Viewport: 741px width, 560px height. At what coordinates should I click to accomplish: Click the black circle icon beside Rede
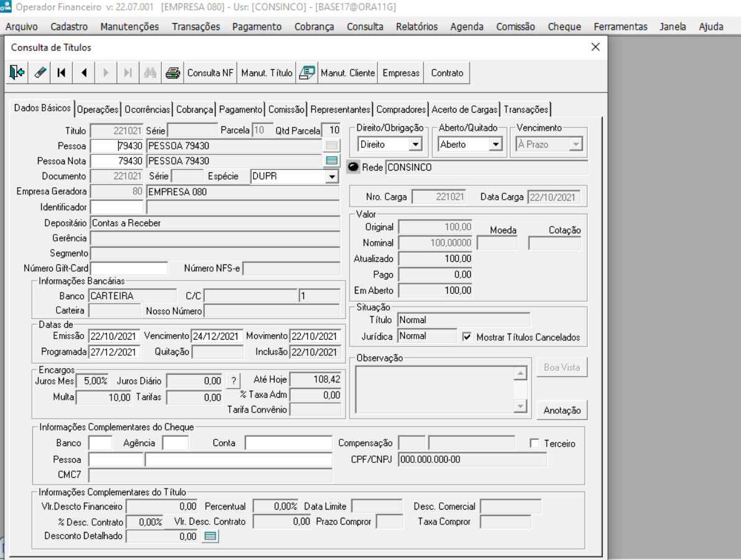tap(354, 167)
